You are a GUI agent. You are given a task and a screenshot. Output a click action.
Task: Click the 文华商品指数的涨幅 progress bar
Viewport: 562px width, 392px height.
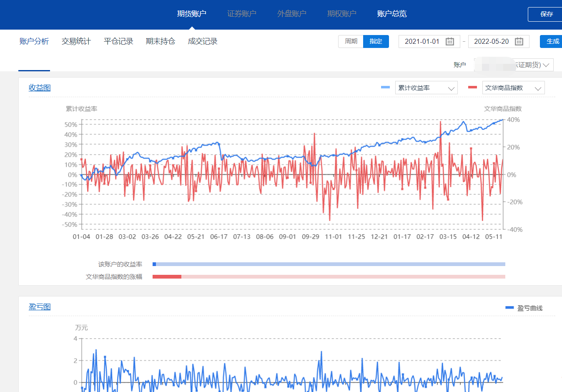[x=329, y=276]
